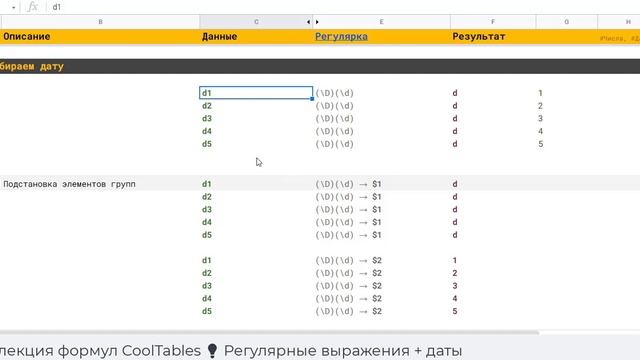Click result 'd' in the d4 → $1 row
The width and height of the screenshot is (640, 360).
455,222
